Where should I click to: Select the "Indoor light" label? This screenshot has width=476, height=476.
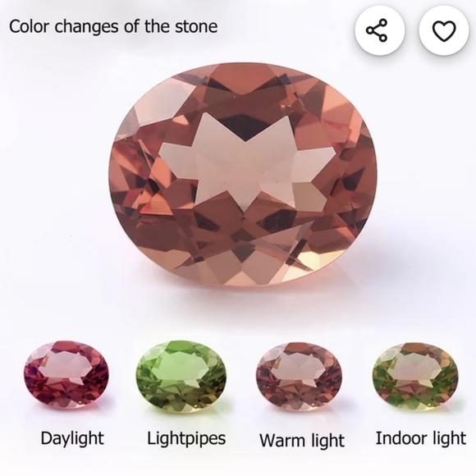(421, 438)
